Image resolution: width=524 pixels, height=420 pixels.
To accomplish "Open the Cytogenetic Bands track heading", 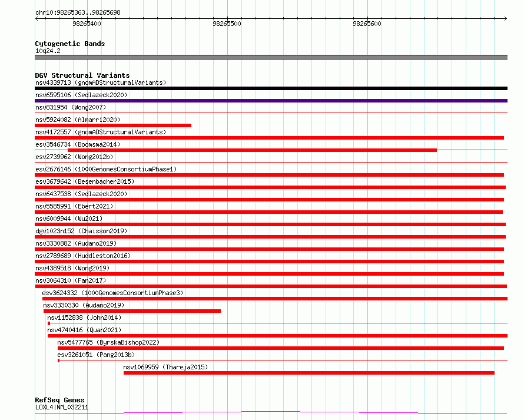I will 70,44.
